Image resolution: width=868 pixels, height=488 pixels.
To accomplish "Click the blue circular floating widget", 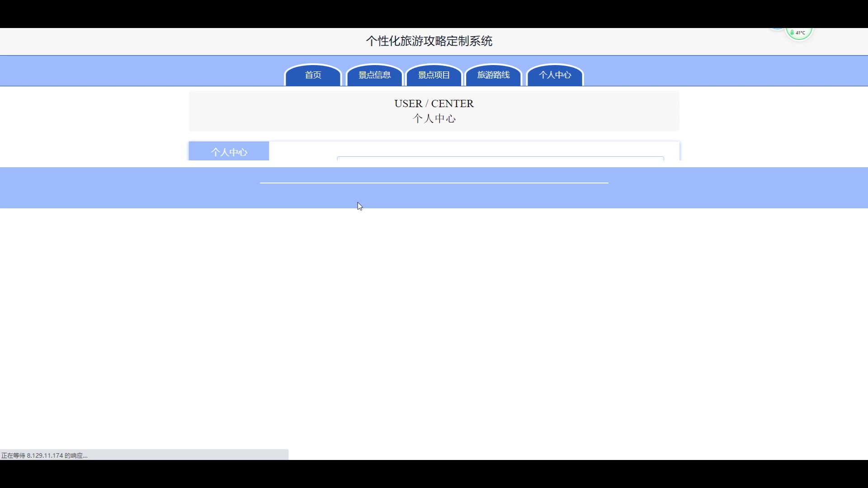I will point(777,29).
